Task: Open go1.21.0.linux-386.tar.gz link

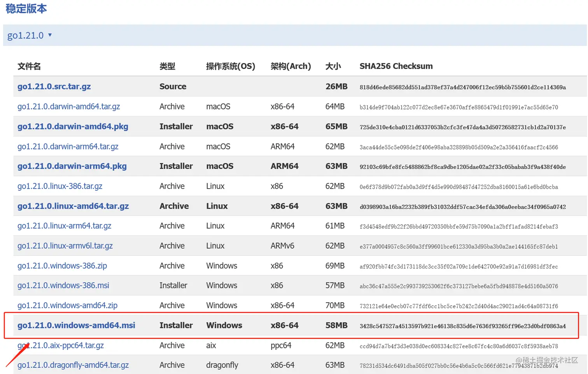Action: [x=60, y=186]
